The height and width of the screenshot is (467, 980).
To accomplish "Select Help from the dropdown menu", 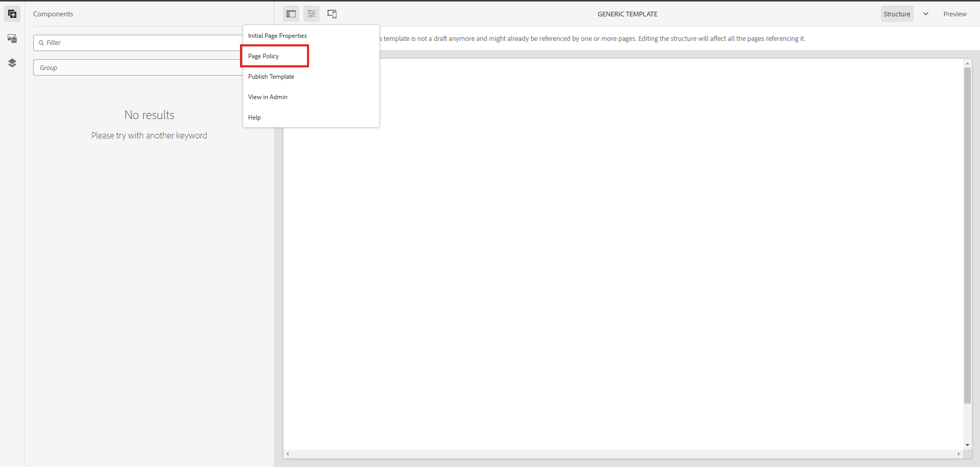I will (254, 118).
